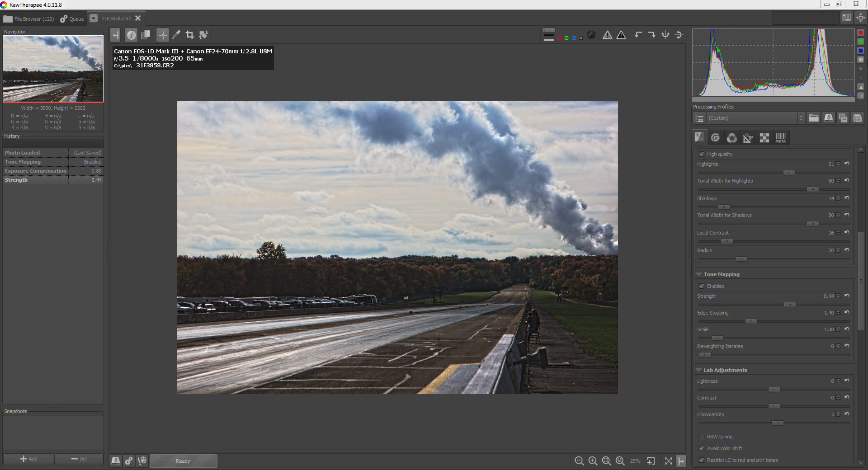Viewport: 868px width, 470px height.
Task: Send image to the processing queue
Action: (129, 461)
